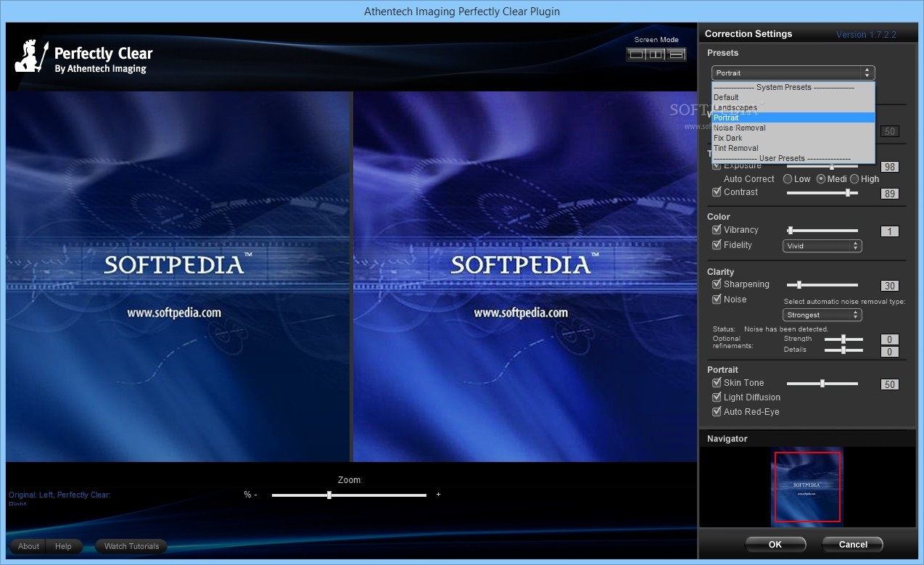
Task: Select the Low auto correct radio
Action: pyautogui.click(x=788, y=179)
